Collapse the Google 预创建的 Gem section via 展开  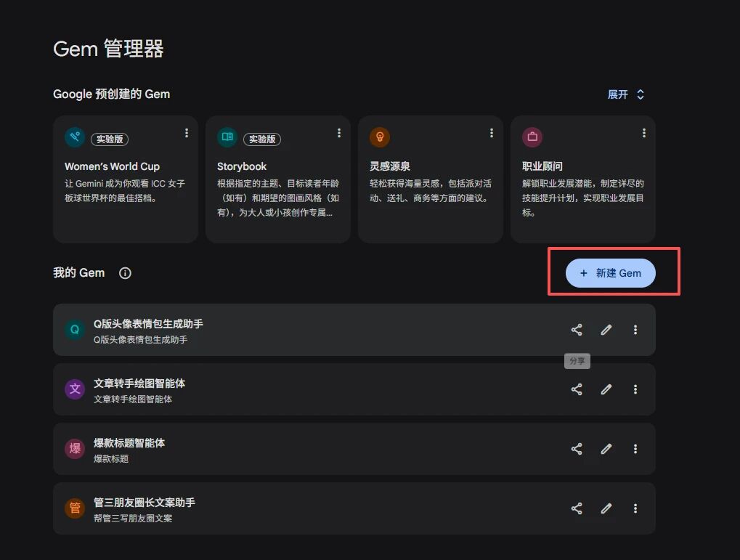coord(625,94)
